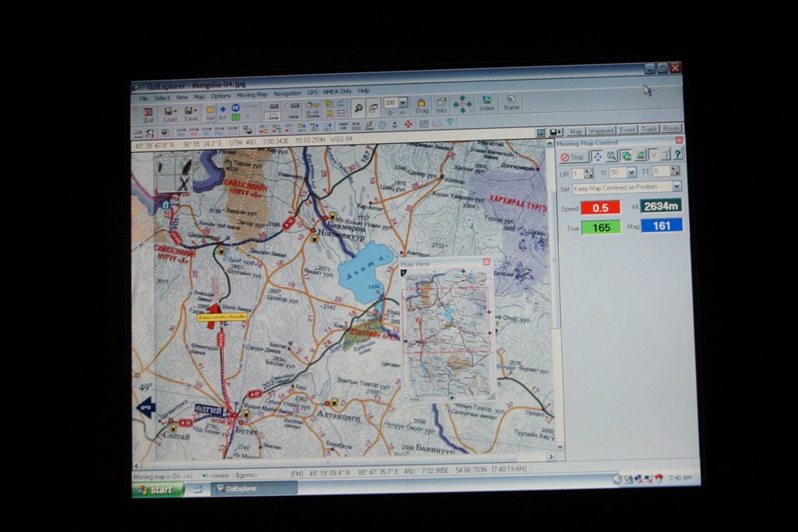Select the Wpt waypoint placement tool

209,113
